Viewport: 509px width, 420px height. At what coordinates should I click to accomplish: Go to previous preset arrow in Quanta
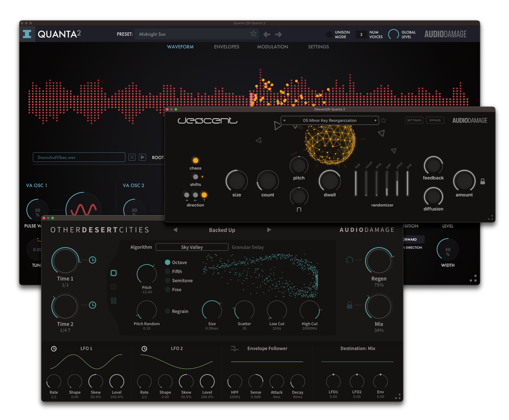pyautogui.click(x=267, y=34)
